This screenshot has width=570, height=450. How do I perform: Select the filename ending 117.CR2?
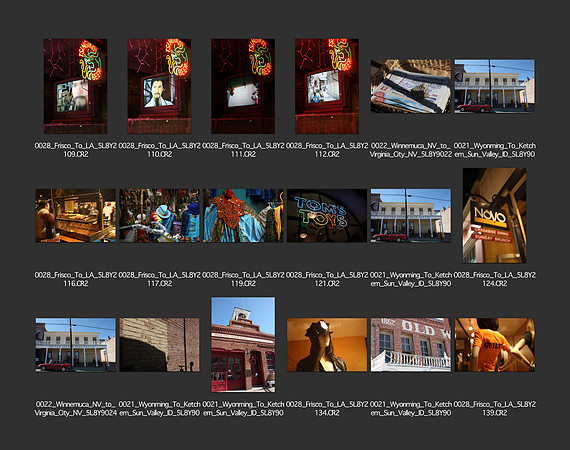click(x=159, y=279)
